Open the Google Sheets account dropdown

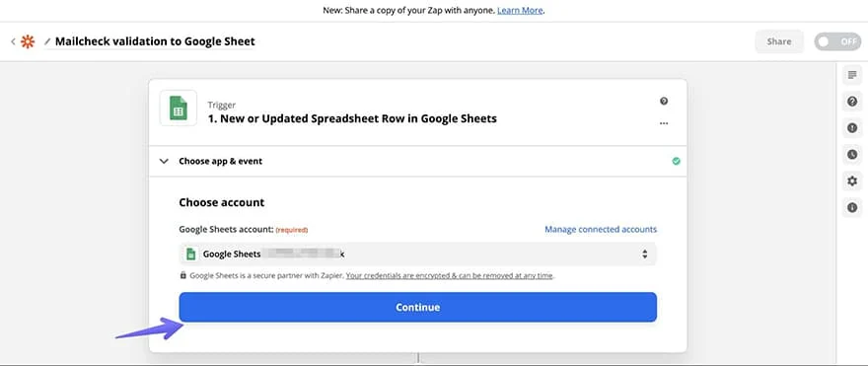[418, 255]
